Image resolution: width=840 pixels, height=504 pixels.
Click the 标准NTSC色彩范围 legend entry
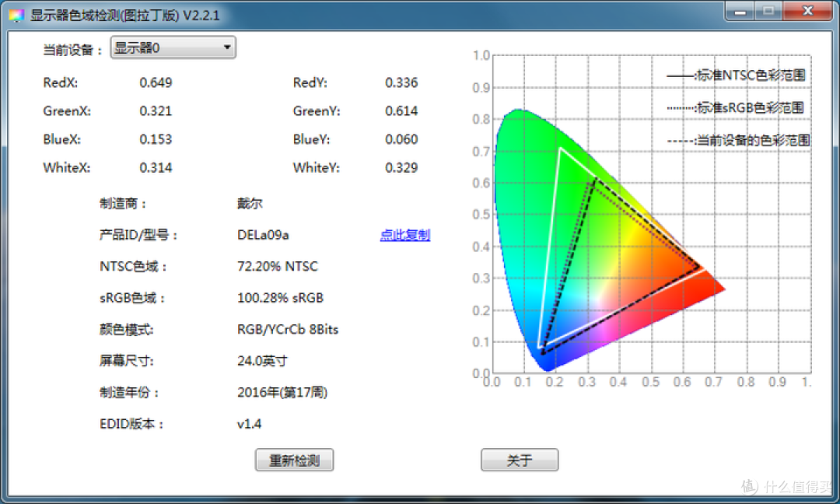(x=736, y=75)
